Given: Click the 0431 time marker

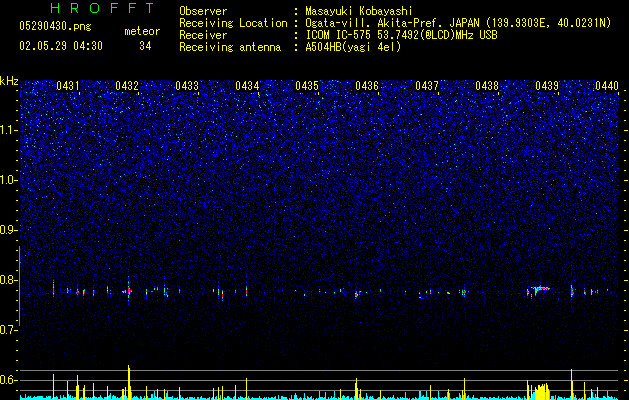Looking at the screenshot, I should click(x=68, y=85).
